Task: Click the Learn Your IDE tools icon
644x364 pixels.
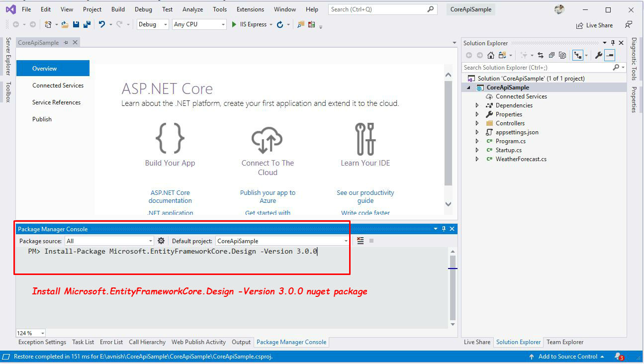Action: point(365,139)
